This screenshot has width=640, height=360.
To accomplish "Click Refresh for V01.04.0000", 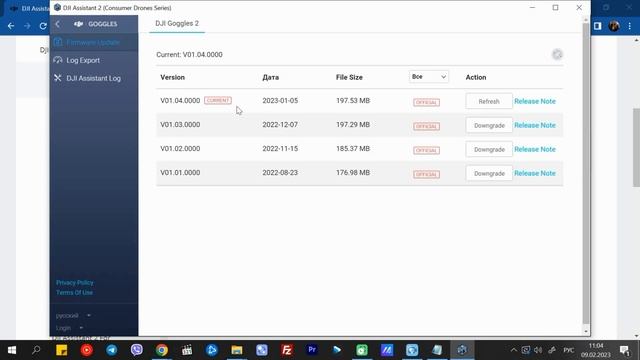I will [489, 101].
